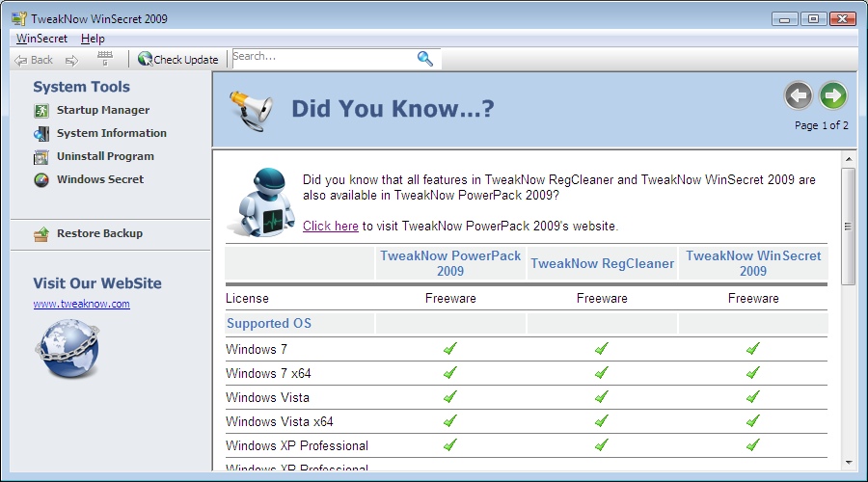Click the System Tools heading

coord(81,87)
